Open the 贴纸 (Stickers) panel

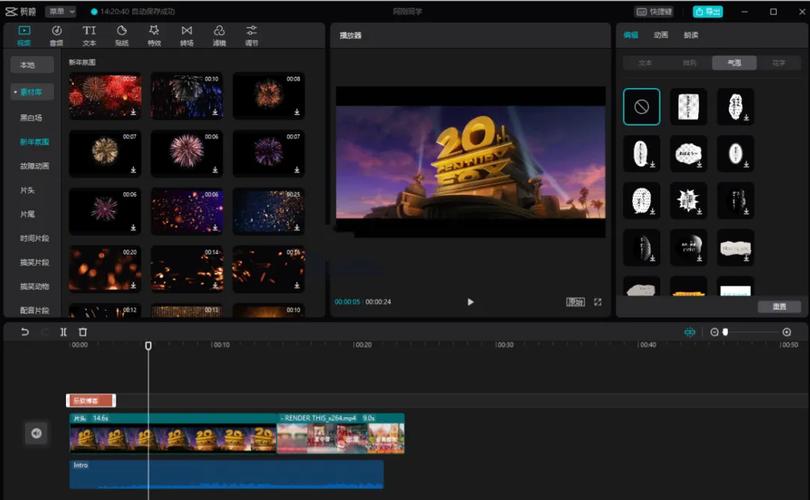[121, 35]
